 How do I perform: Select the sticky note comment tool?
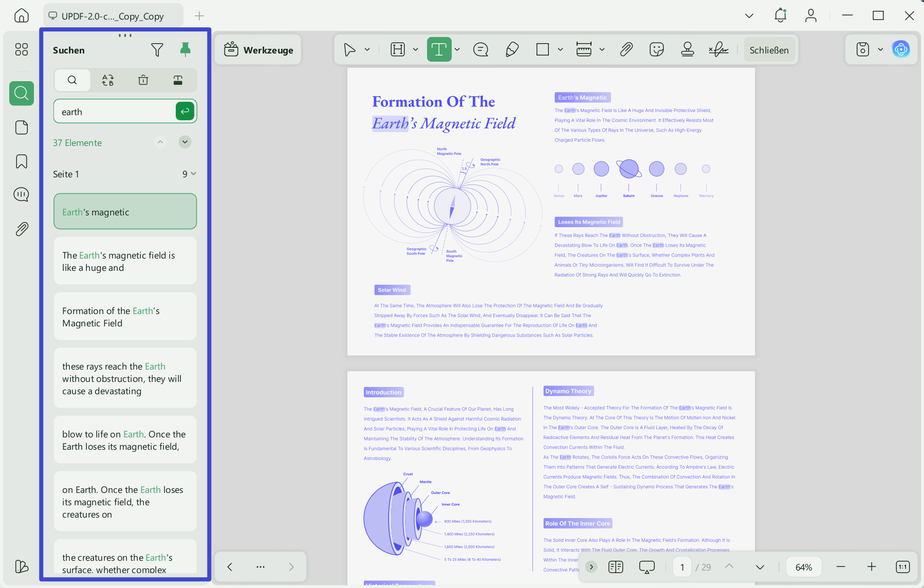481,50
